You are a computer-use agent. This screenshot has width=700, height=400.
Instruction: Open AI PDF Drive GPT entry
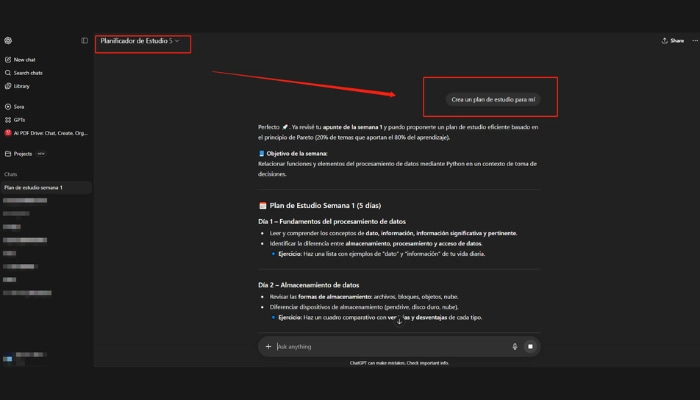point(46,133)
